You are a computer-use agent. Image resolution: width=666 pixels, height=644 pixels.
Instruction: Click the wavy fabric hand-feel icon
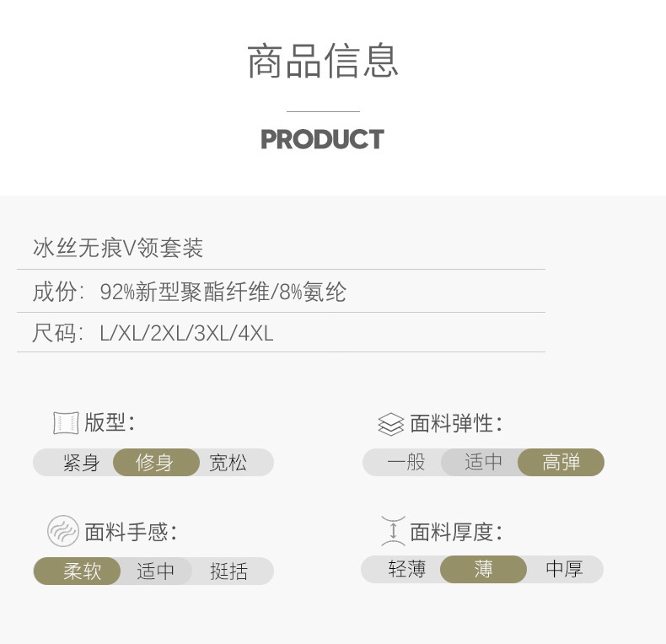coord(62,532)
